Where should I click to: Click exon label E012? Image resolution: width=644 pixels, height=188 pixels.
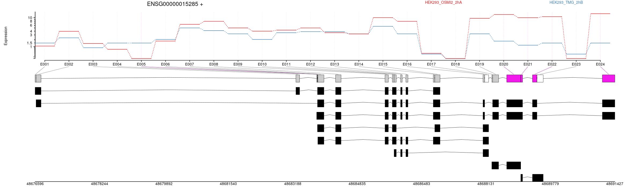pos(310,64)
